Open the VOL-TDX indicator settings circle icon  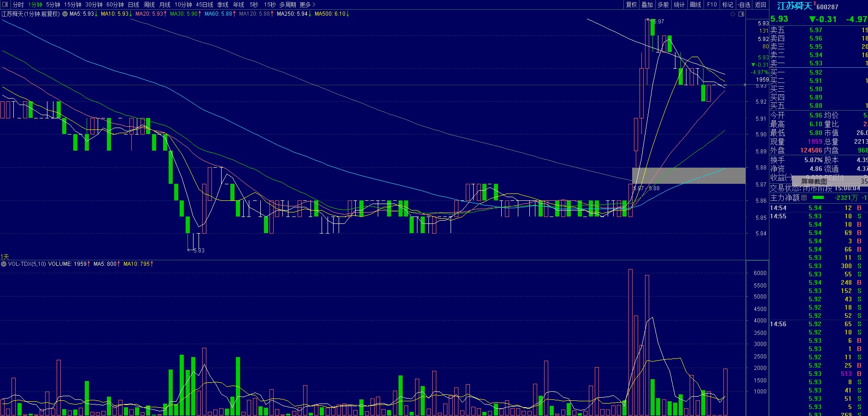[4, 264]
